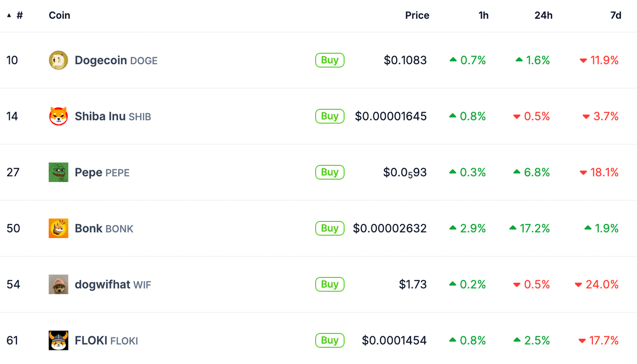This screenshot has height=364, width=637.
Task: Click the Dogecoin coin logo icon
Action: [58, 60]
